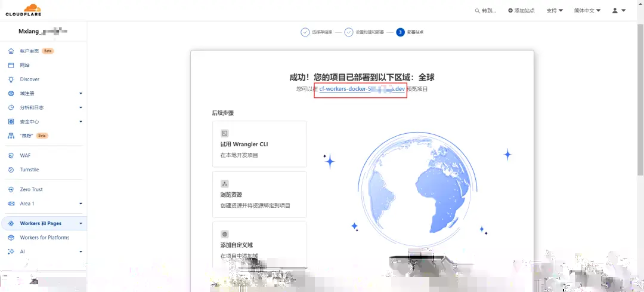644x292 pixels.
Task: Click the shield icon beside 安全中心
Action: (11, 121)
